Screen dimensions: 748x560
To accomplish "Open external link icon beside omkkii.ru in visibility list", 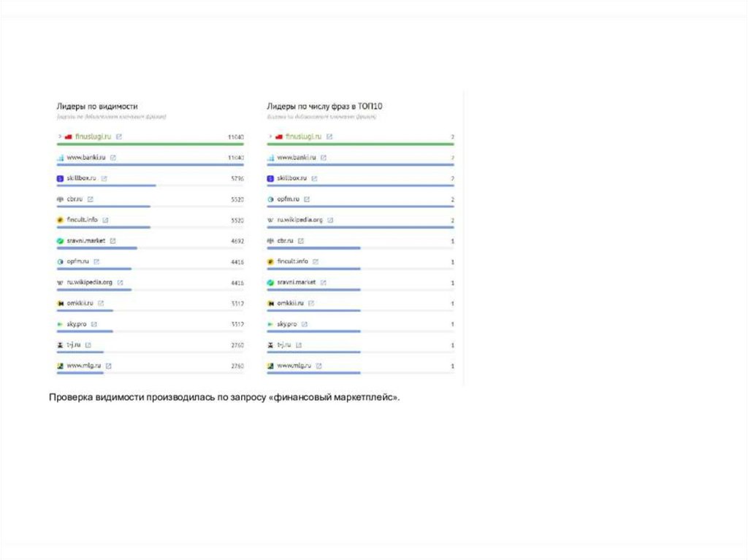I will [x=101, y=303].
